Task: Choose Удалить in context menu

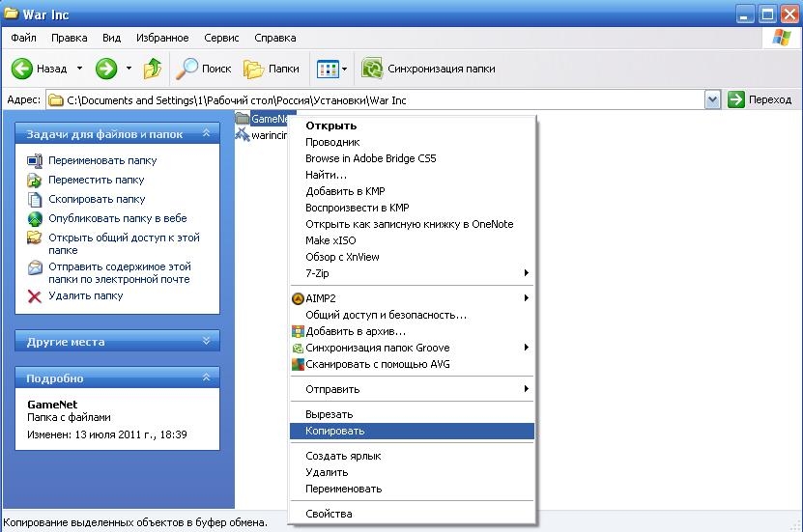Action: (x=412, y=472)
